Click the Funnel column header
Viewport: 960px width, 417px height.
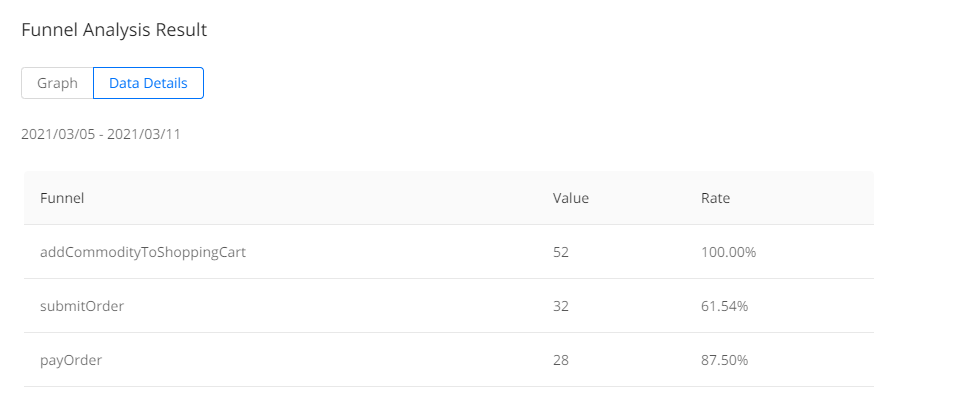[x=62, y=198]
